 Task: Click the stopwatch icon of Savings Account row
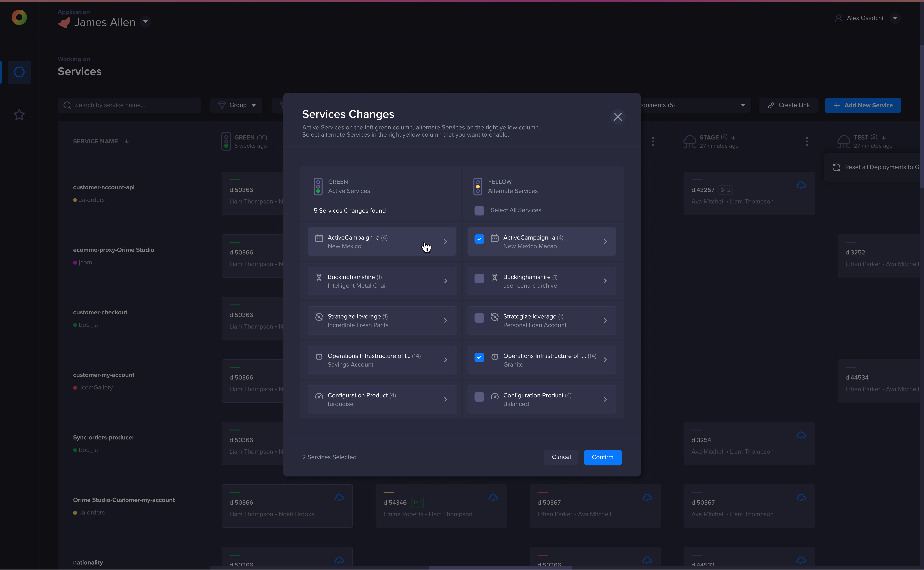point(319,356)
